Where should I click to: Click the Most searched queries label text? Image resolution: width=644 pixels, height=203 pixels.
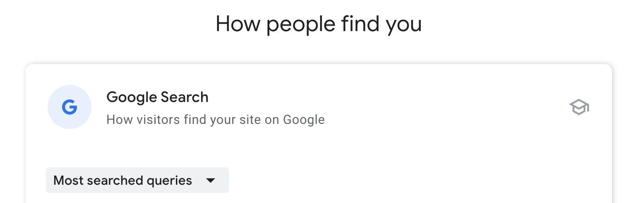(x=122, y=180)
